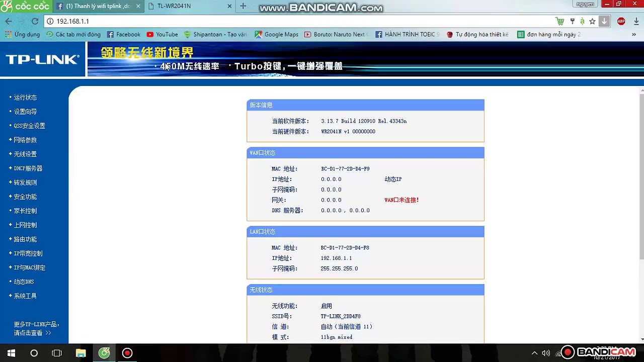The width and height of the screenshot is (644, 362).
Task: Open the Các tab mới đóng bookmark
Action: click(x=73, y=34)
